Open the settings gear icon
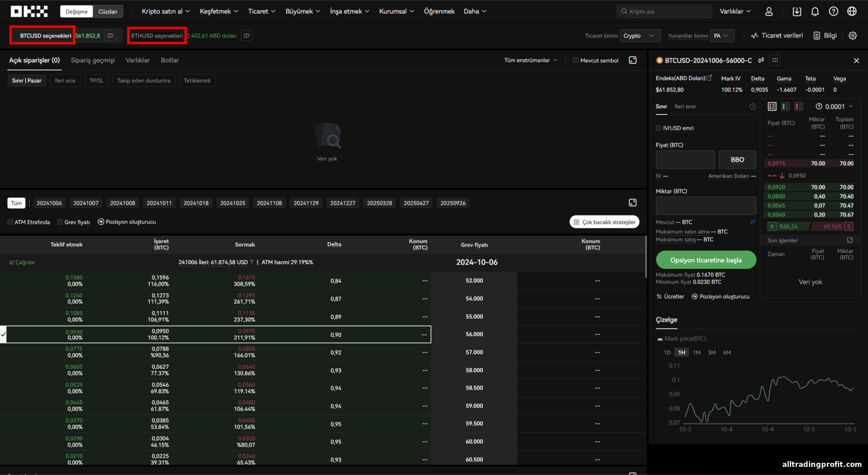The height and width of the screenshot is (475, 868). click(852, 35)
